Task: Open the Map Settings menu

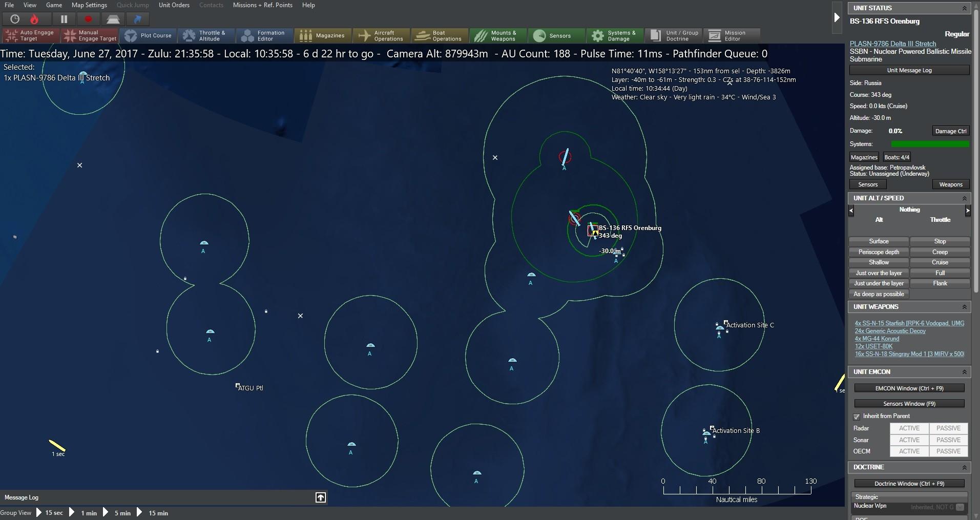Action: point(89,5)
